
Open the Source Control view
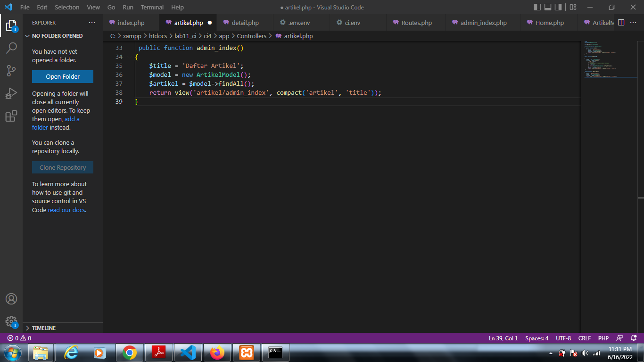[11, 70]
